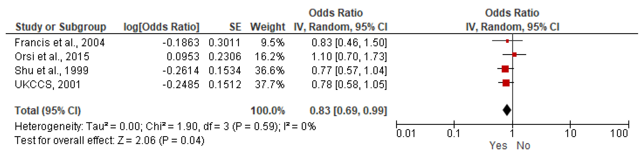Click the red square for UKCCS, 2001
Screen dimensions: 644x156
coord(506,83)
